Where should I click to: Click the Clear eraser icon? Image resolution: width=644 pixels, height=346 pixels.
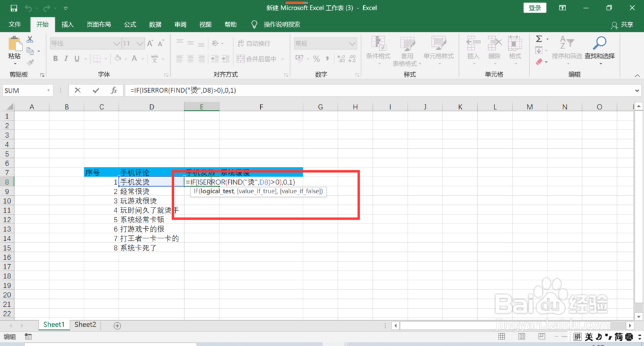point(539,62)
